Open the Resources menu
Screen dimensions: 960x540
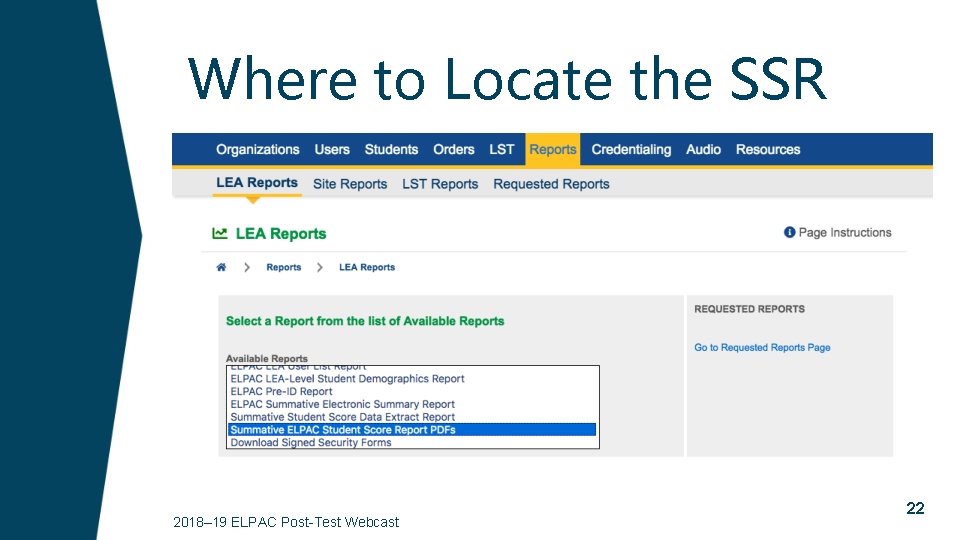point(768,149)
